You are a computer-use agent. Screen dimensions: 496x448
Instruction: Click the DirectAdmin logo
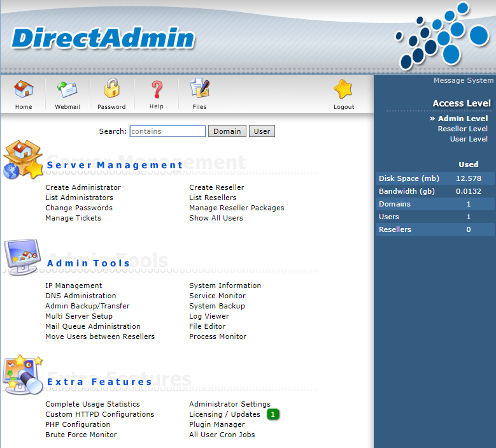[x=103, y=38]
